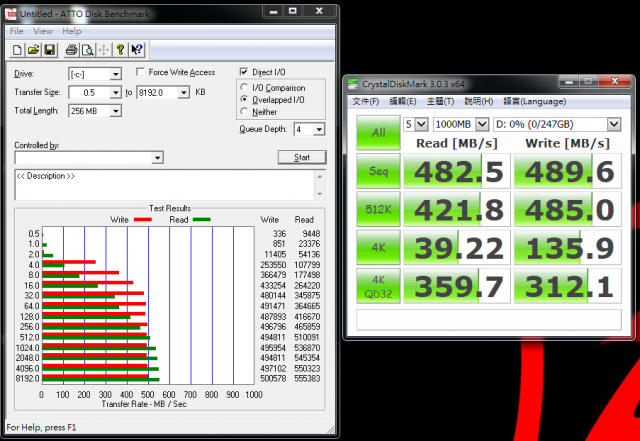Open CrystalDiskMark Language menu
640x441 pixels.
534,101
